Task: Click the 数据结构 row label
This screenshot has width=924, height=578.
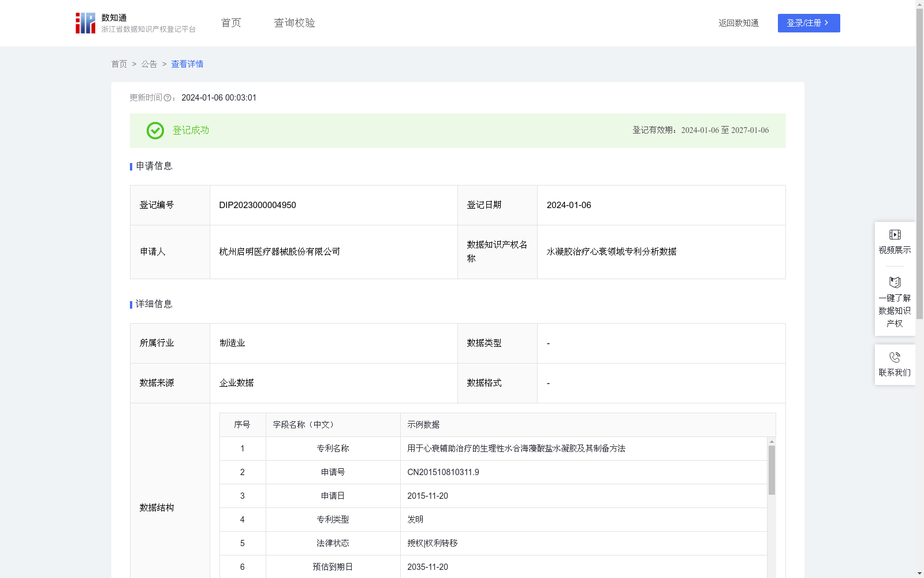Action: tap(157, 508)
